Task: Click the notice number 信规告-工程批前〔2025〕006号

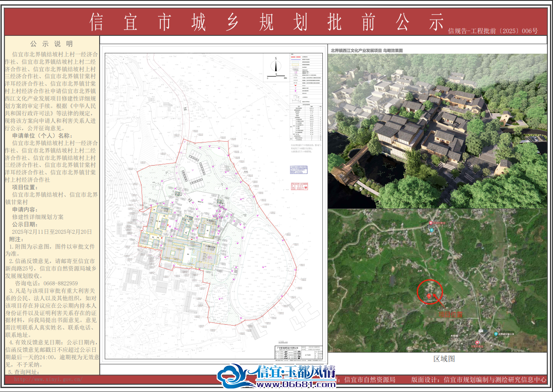Action: point(493,31)
